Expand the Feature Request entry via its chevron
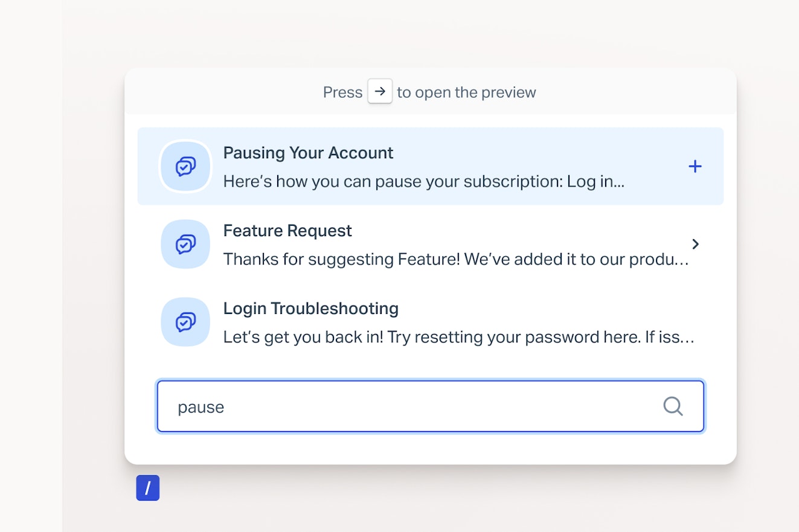Image resolution: width=799 pixels, height=532 pixels. click(x=696, y=244)
